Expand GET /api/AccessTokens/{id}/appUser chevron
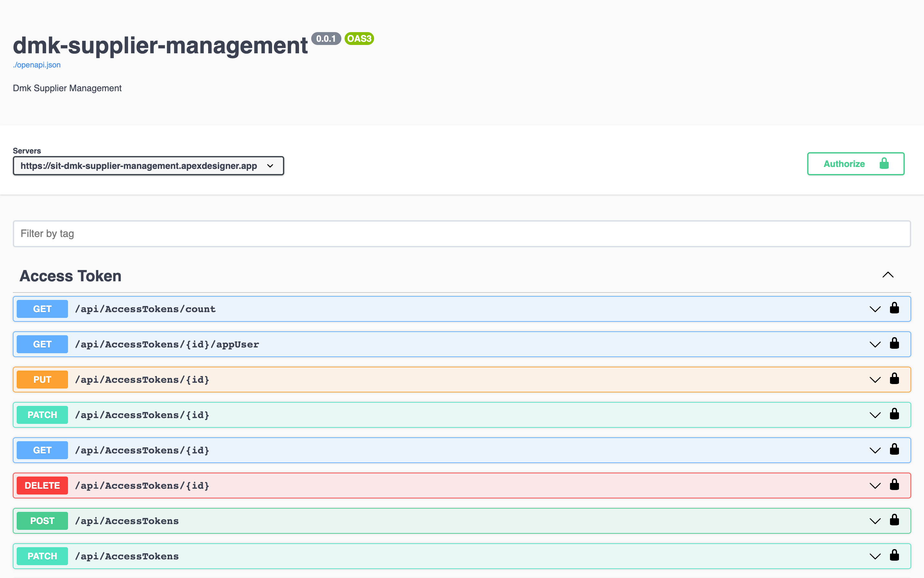Viewport: 924px width, 578px height. pyautogui.click(x=875, y=345)
